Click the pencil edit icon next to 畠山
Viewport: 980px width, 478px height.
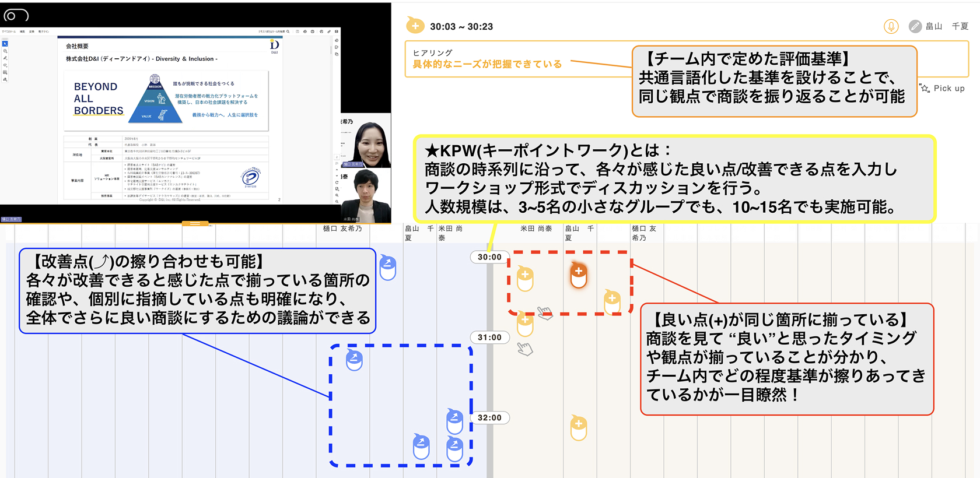pyautogui.click(x=915, y=26)
